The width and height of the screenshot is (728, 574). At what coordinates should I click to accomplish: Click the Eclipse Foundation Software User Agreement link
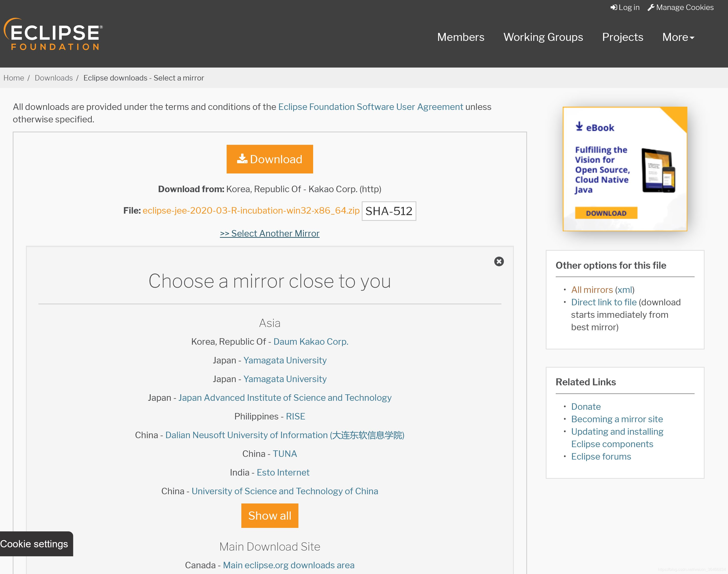point(370,107)
